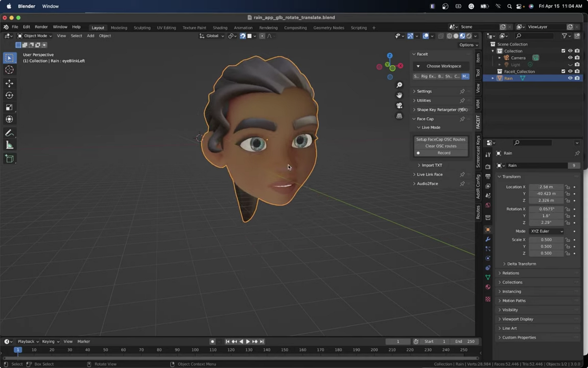Hide the Camera object in the outliner
This screenshot has height=368, width=588.
click(570, 58)
